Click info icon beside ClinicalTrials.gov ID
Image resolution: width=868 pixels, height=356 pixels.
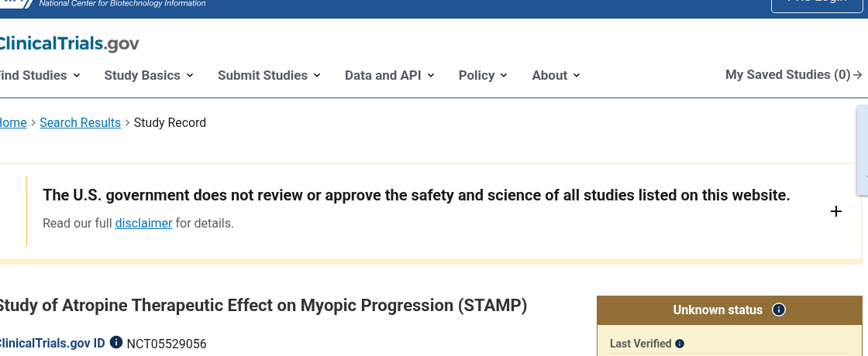115,342
